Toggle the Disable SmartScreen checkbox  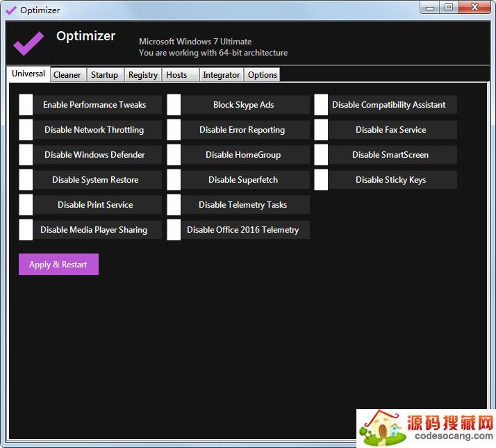[321, 155]
